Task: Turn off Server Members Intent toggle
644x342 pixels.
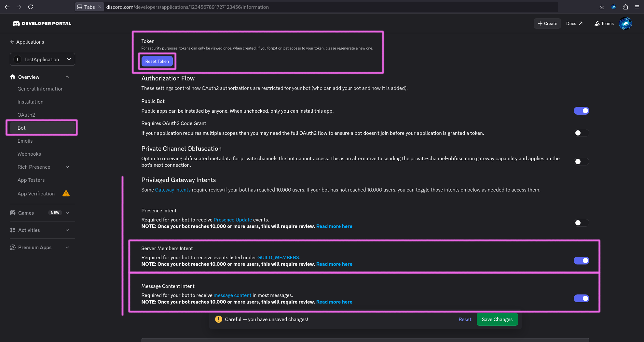Action: (x=581, y=261)
